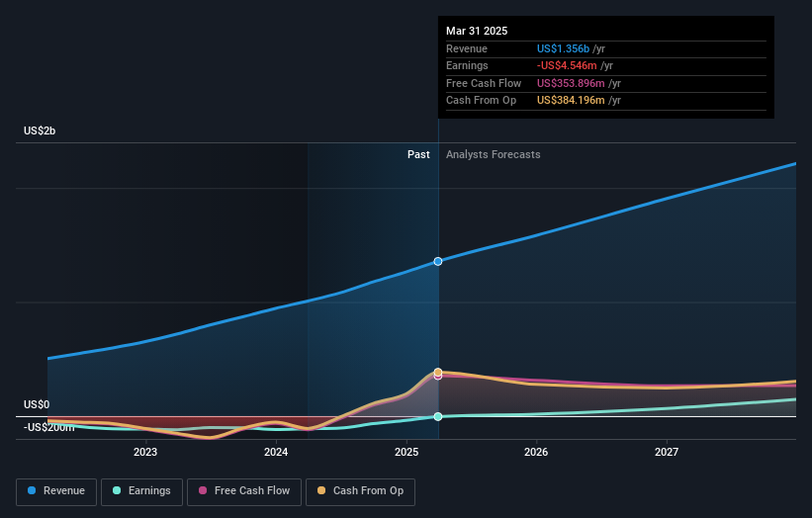
Task: Select the 2027 x-axis label
Action: pyautogui.click(x=667, y=452)
